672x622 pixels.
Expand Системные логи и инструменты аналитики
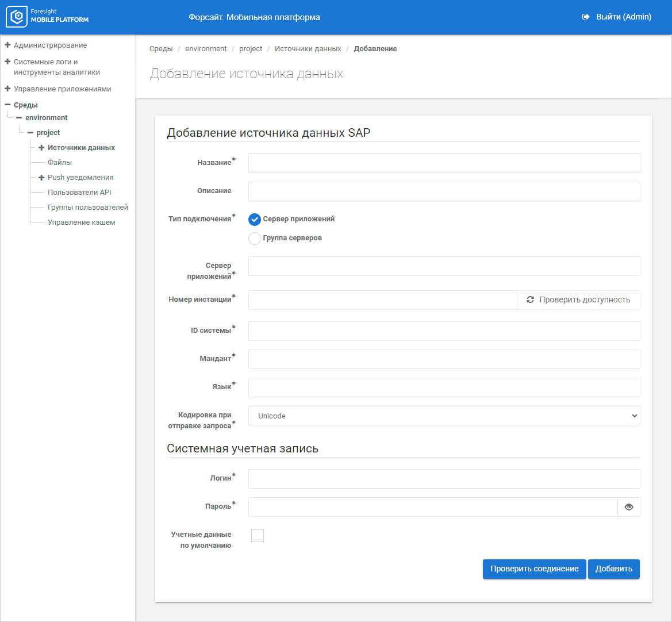click(7, 62)
